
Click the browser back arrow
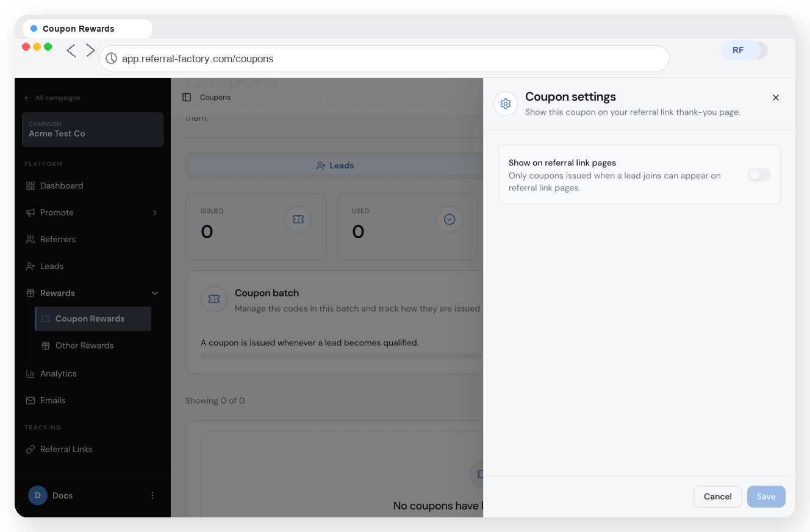coord(71,51)
